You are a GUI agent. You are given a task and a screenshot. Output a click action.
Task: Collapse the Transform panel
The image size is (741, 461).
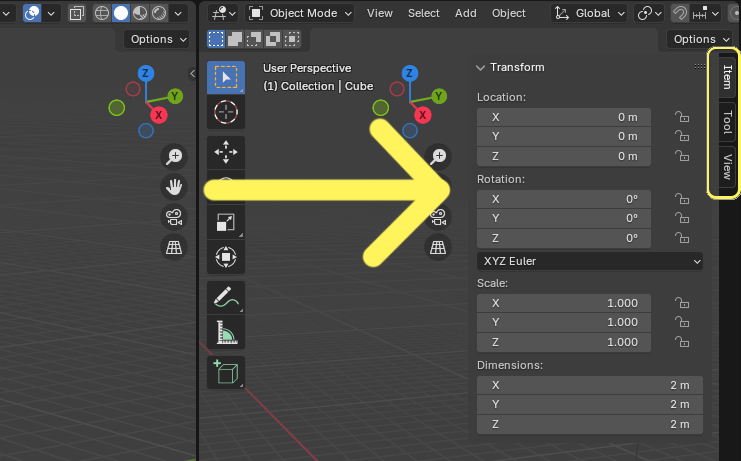(480, 67)
